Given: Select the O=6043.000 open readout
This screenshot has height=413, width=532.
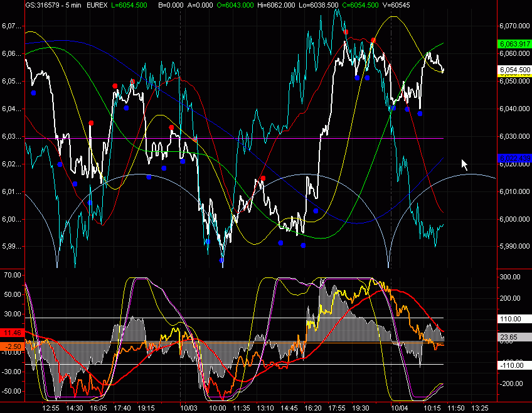Looking at the screenshot, I should tap(235, 5).
